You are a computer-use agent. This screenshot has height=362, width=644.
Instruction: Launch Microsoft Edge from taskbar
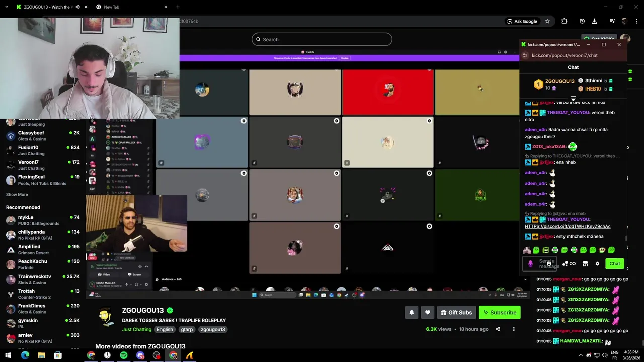[x=25, y=355]
